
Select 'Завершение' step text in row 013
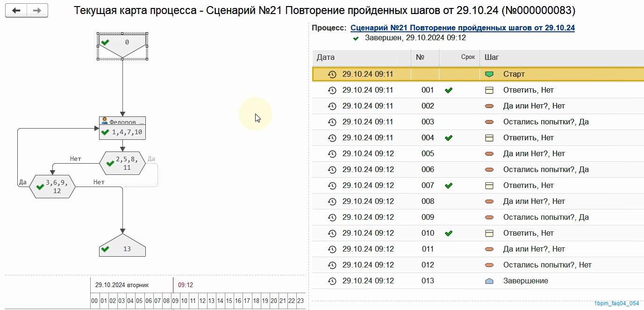click(526, 281)
